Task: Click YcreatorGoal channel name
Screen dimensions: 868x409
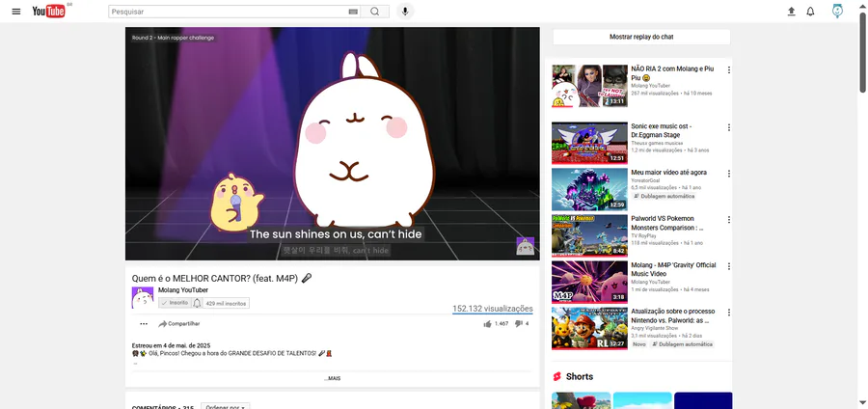Action: click(645, 180)
